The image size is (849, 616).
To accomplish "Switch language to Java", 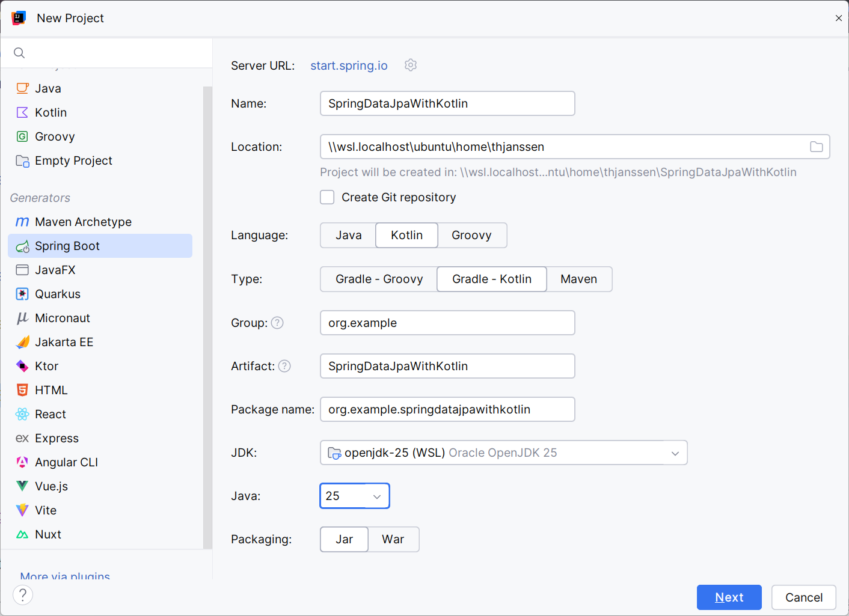I will coord(348,235).
